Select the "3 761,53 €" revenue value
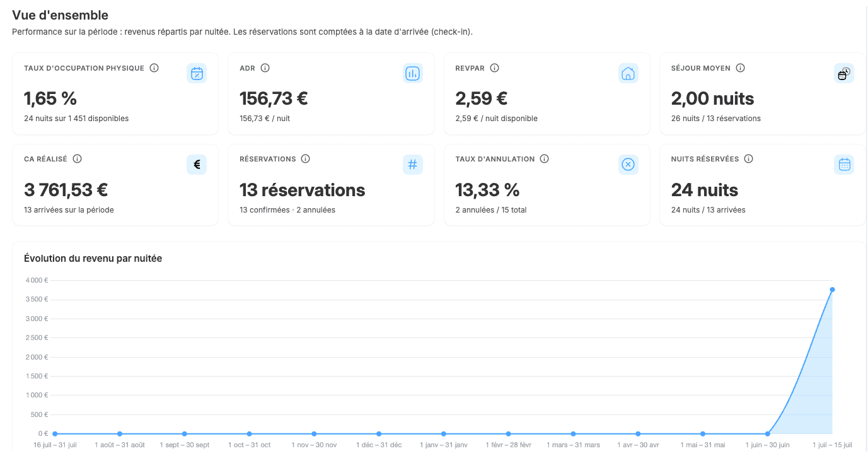The height and width of the screenshot is (463, 868). (x=66, y=190)
